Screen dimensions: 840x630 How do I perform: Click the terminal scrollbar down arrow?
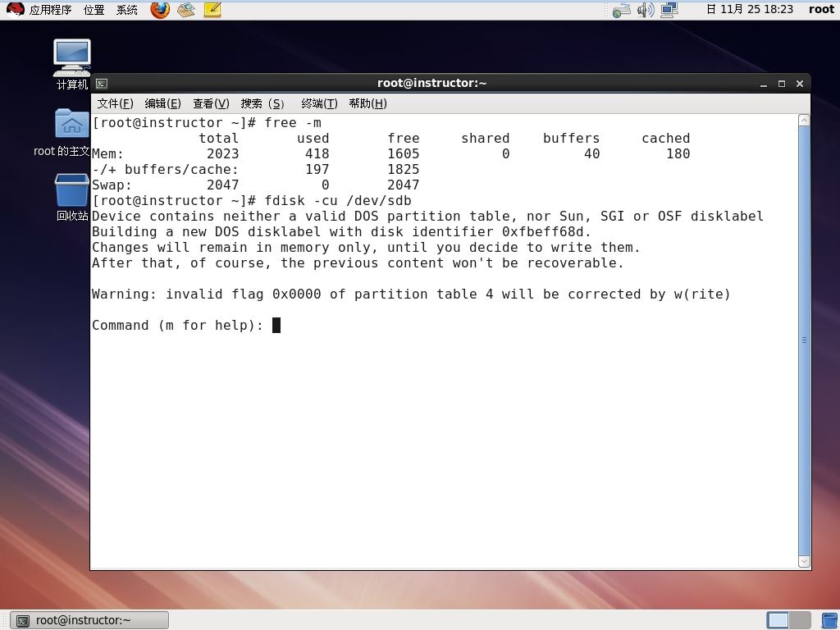tap(804, 561)
